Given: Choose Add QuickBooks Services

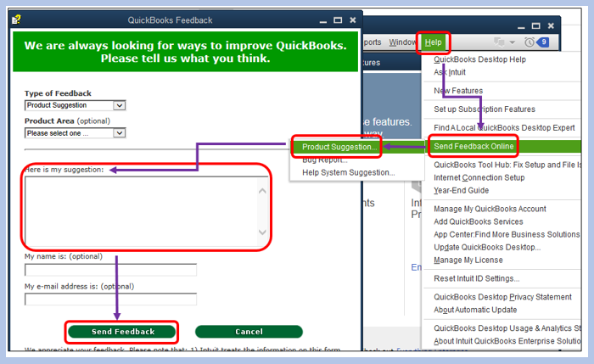Looking at the screenshot, I should (479, 222).
